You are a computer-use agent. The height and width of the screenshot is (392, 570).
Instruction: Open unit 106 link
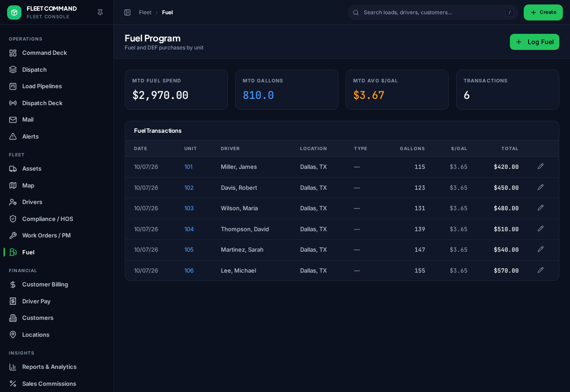click(x=189, y=271)
